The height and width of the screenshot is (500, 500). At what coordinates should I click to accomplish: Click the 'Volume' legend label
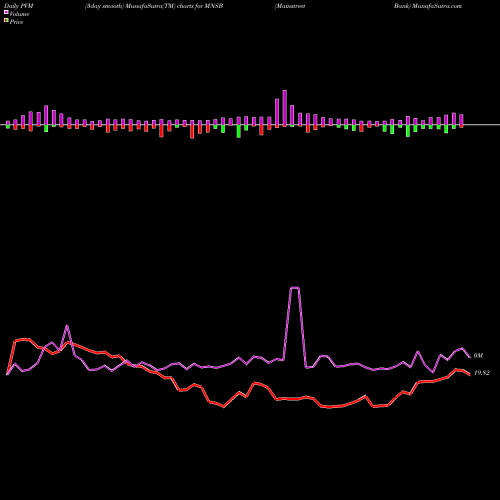tap(19, 14)
